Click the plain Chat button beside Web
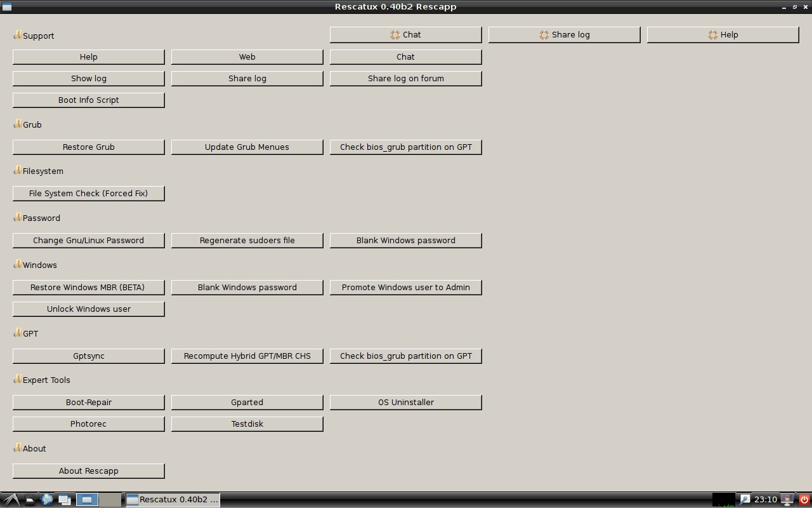The height and width of the screenshot is (508, 812). click(x=405, y=57)
